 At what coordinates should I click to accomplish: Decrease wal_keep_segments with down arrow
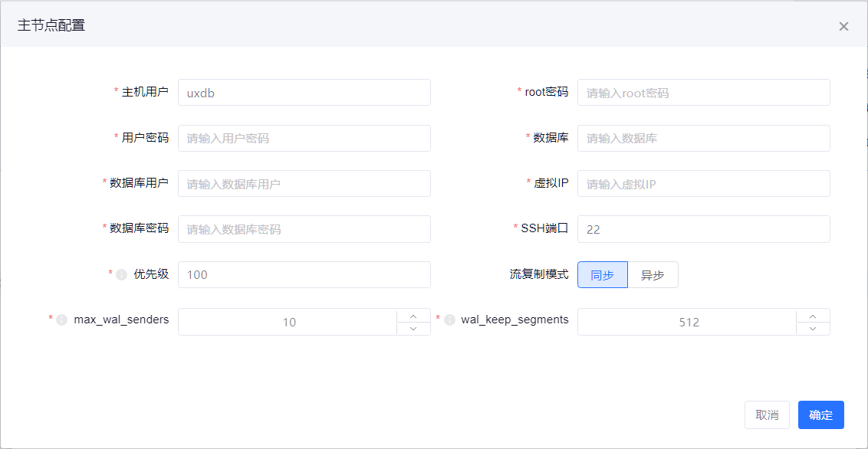pyautogui.click(x=813, y=329)
